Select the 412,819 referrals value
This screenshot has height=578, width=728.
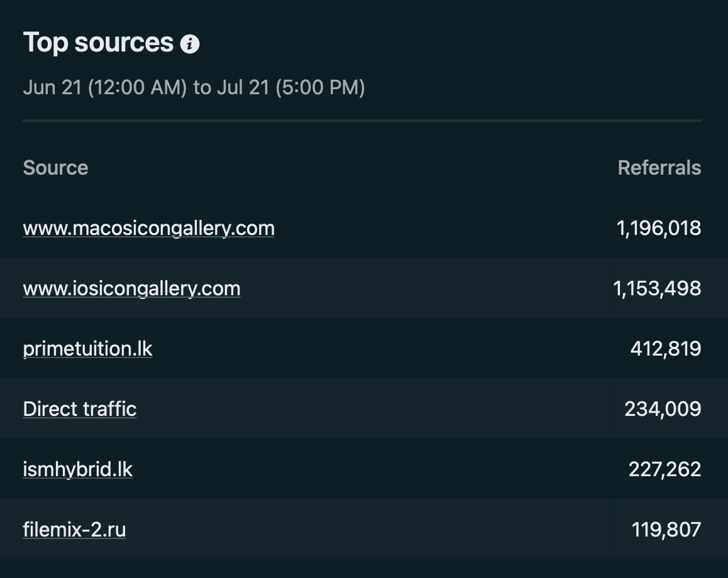click(x=665, y=349)
